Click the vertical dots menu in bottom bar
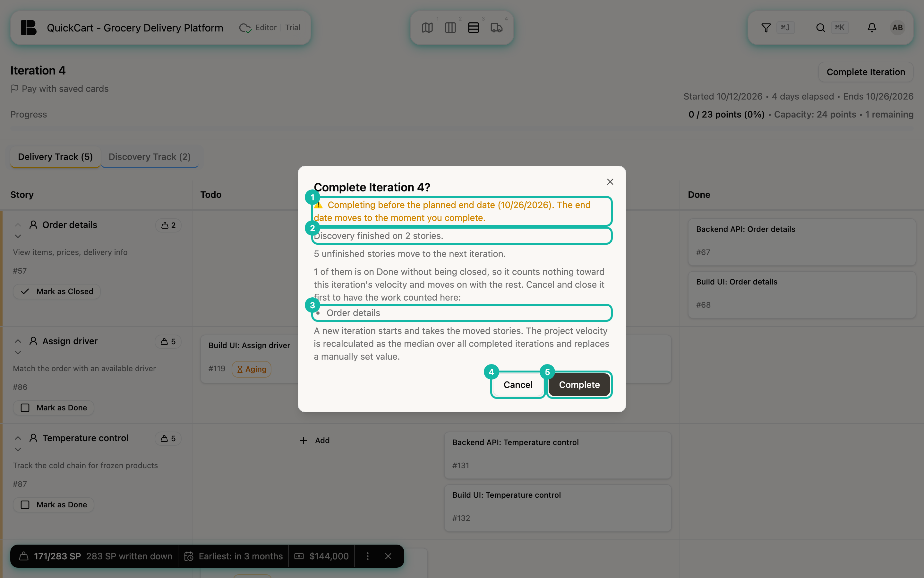The width and height of the screenshot is (924, 578). point(368,556)
